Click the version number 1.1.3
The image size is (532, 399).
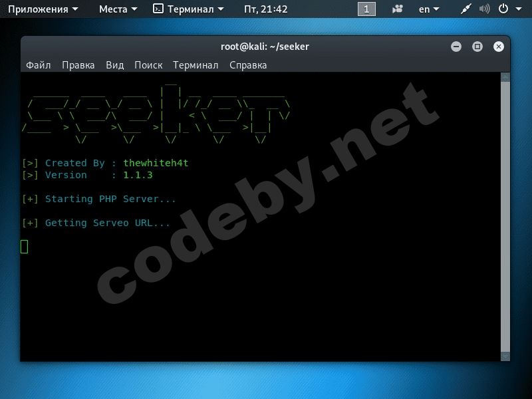[x=138, y=175]
